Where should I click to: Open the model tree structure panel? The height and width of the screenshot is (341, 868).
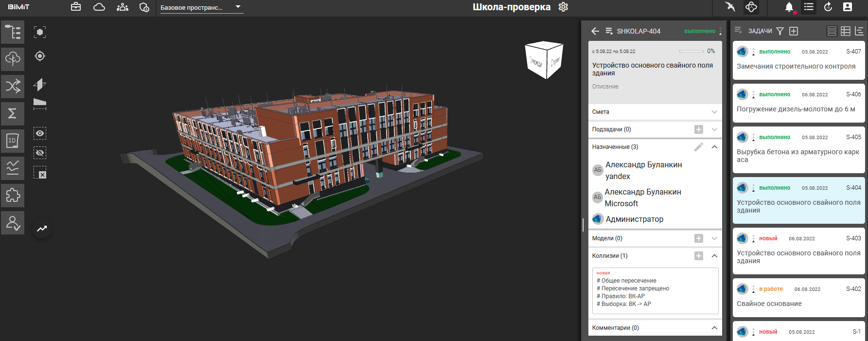(x=13, y=32)
